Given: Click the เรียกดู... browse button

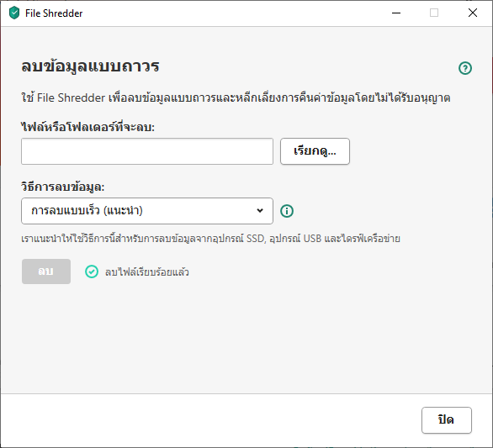Looking at the screenshot, I should [315, 151].
